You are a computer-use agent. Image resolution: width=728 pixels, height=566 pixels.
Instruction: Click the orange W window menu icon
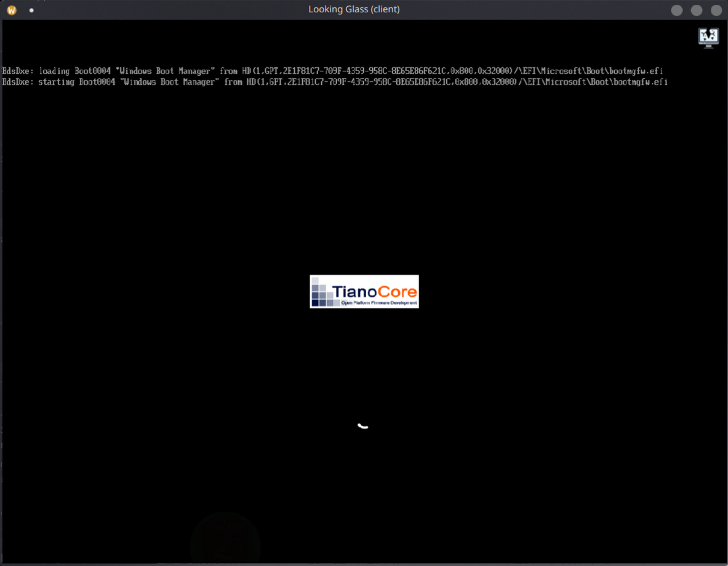coord(12,10)
